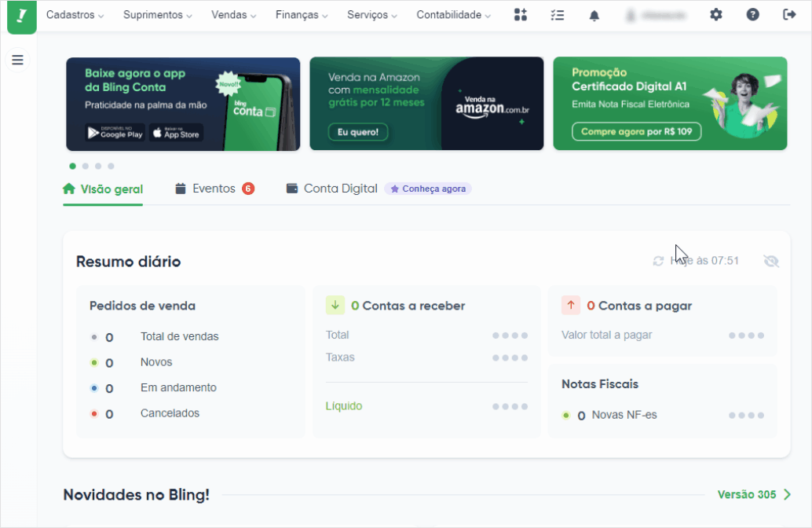
Task: Open the Versão 305 link
Action: 746,494
